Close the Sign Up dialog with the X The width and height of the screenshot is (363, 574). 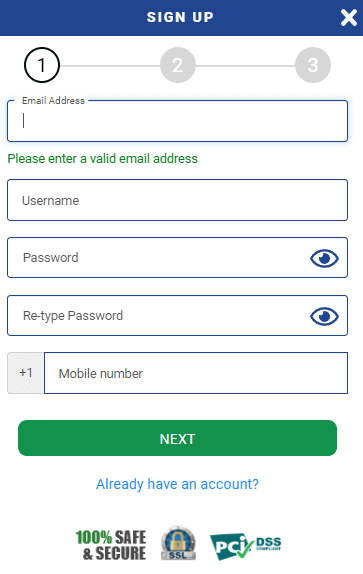[x=349, y=18]
